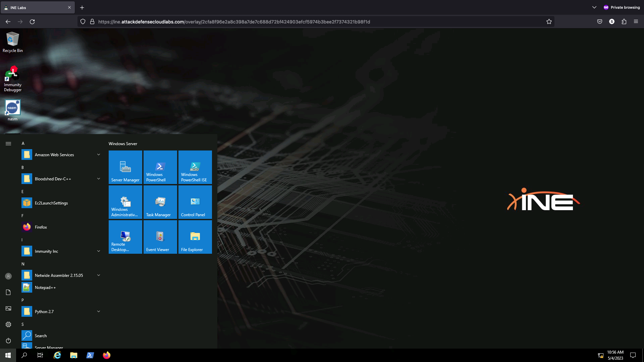This screenshot has height=362, width=644.
Task: Click the network status tray icon
Action: click(601, 355)
